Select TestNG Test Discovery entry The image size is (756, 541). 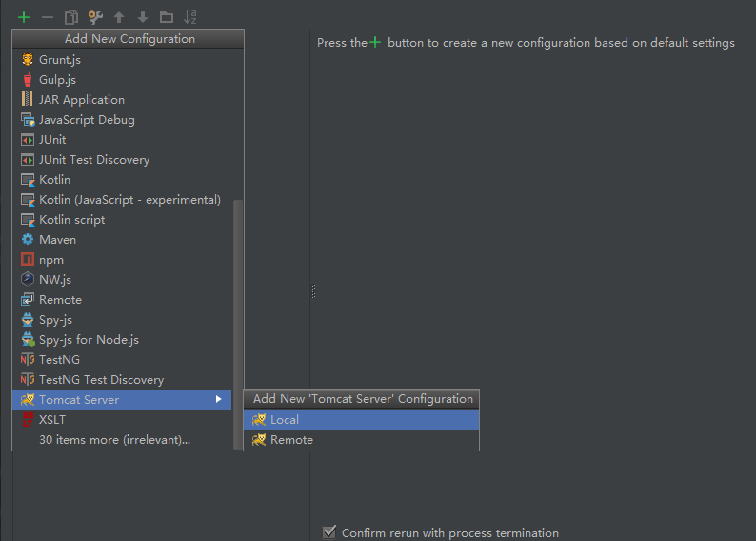(x=122, y=380)
